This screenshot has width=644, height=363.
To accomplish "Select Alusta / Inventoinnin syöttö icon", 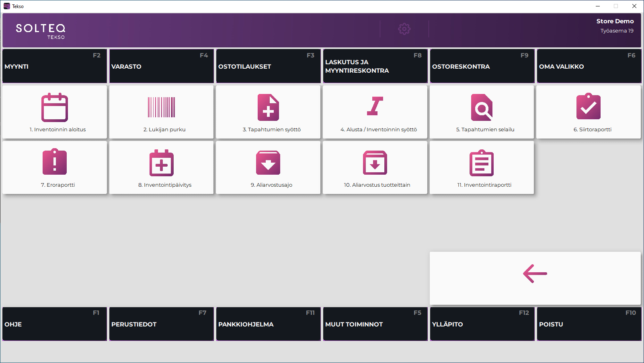I will click(x=375, y=106).
